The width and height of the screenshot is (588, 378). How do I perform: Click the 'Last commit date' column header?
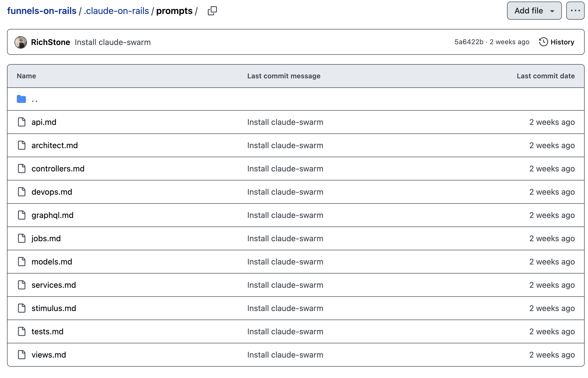click(546, 76)
